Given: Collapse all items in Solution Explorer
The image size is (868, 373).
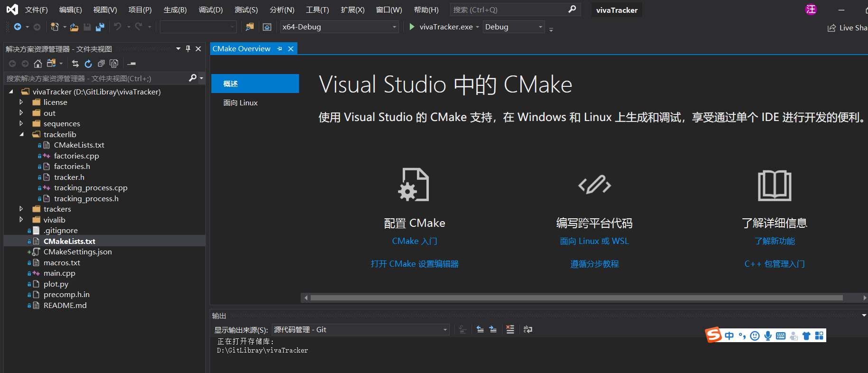Looking at the screenshot, I should click(101, 63).
